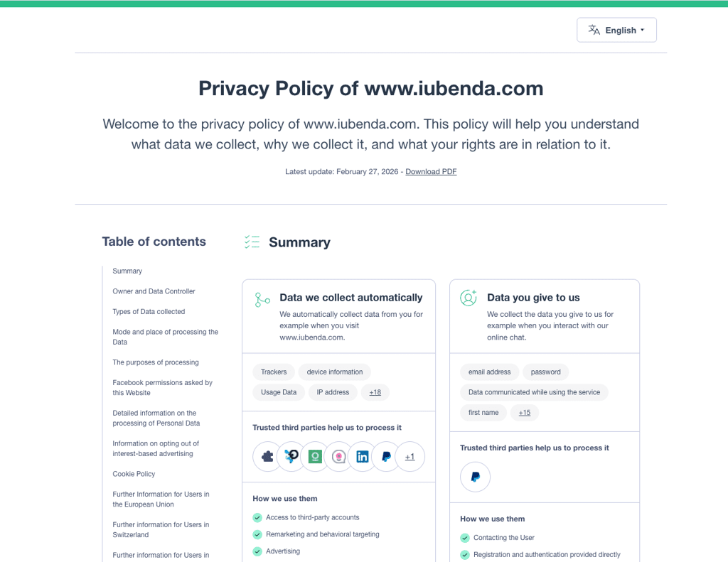Toggle the checkmark beside 'Contacting the User'

(465, 538)
